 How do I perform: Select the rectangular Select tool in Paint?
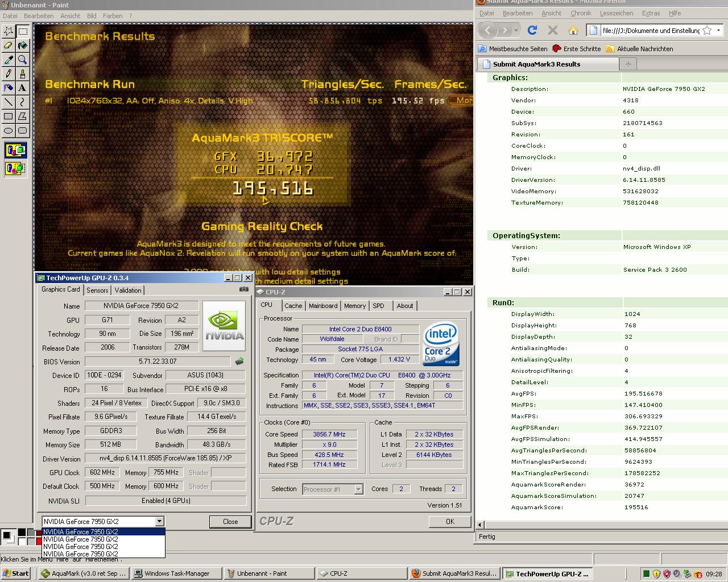(23, 31)
